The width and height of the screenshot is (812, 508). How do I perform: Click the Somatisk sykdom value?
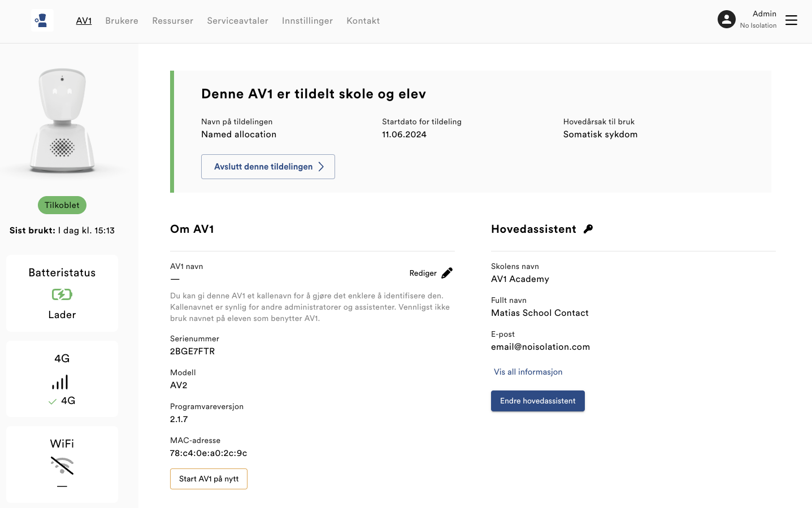[x=600, y=134]
